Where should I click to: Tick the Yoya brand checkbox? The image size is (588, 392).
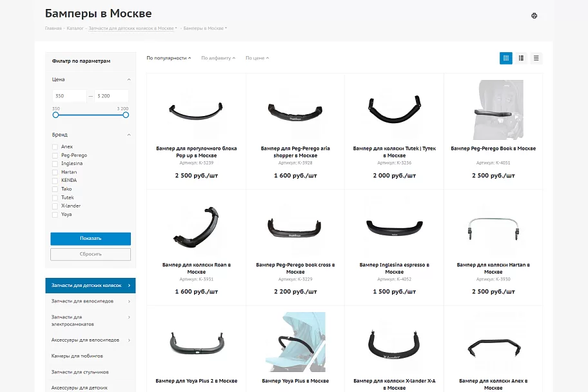click(55, 215)
